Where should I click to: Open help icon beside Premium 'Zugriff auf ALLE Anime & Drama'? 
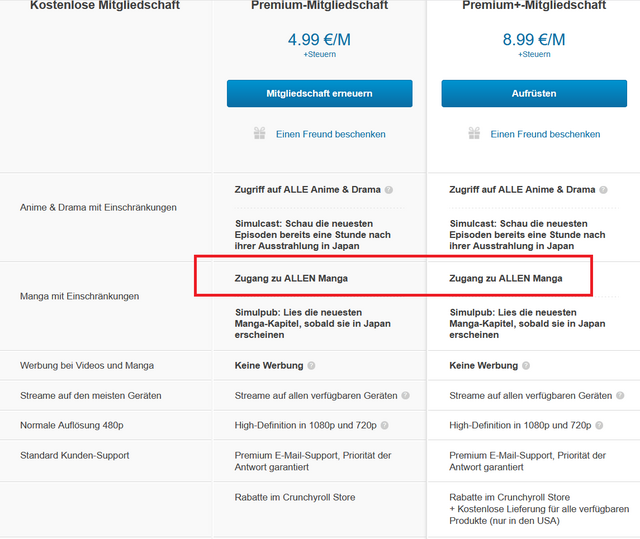tap(389, 190)
